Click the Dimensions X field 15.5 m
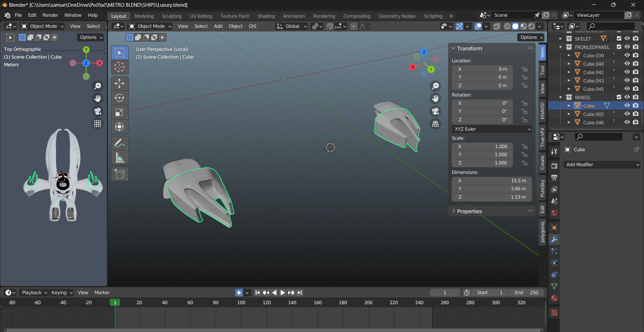The image size is (644, 332). pyautogui.click(x=492, y=181)
